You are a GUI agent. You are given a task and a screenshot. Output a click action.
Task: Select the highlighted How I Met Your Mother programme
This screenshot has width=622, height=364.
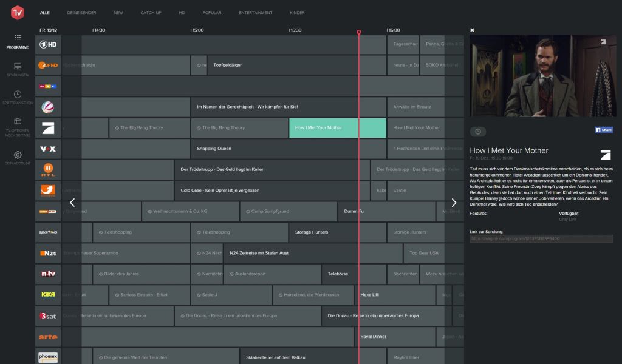tap(338, 128)
